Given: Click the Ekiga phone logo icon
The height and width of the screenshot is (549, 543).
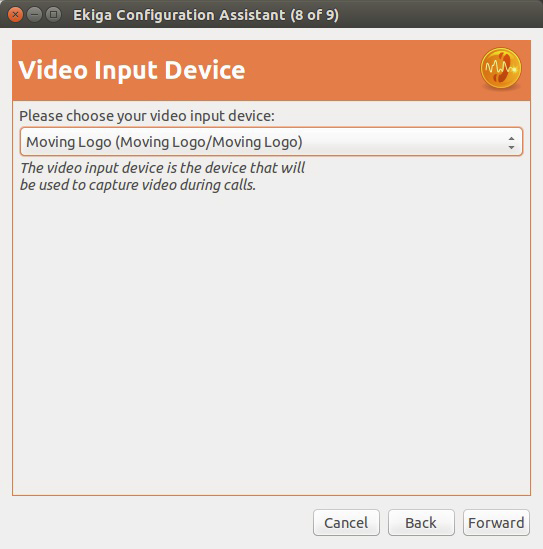Looking at the screenshot, I should pos(500,68).
